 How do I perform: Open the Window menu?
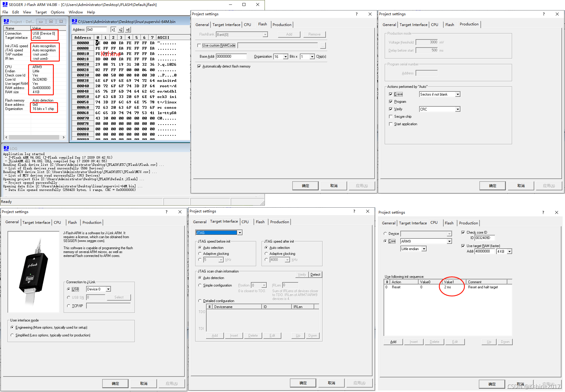[76, 12]
